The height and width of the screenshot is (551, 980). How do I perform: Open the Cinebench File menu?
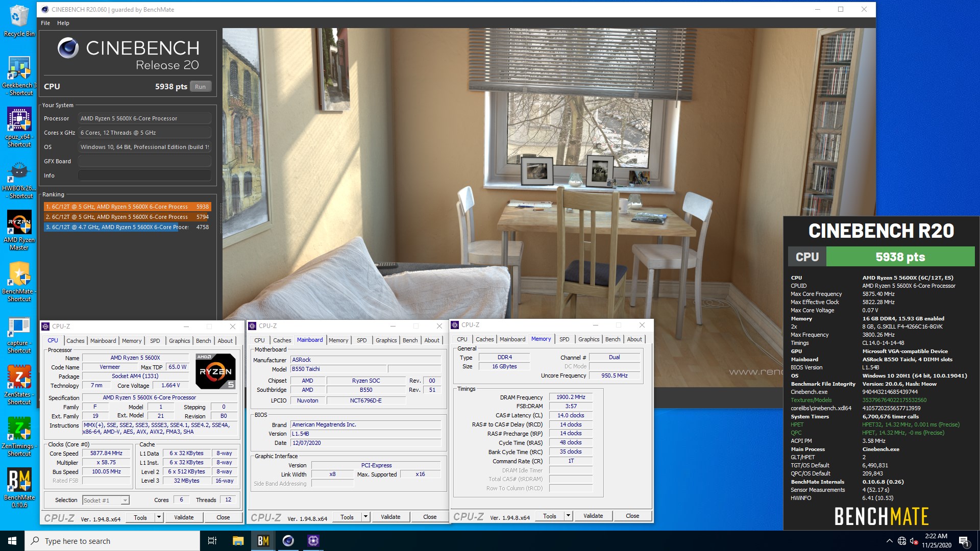[x=45, y=23]
